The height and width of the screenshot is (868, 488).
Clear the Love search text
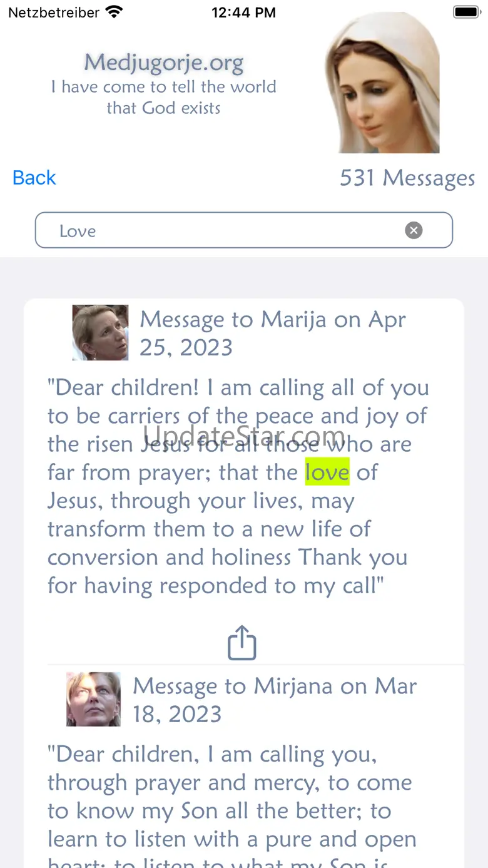click(414, 230)
